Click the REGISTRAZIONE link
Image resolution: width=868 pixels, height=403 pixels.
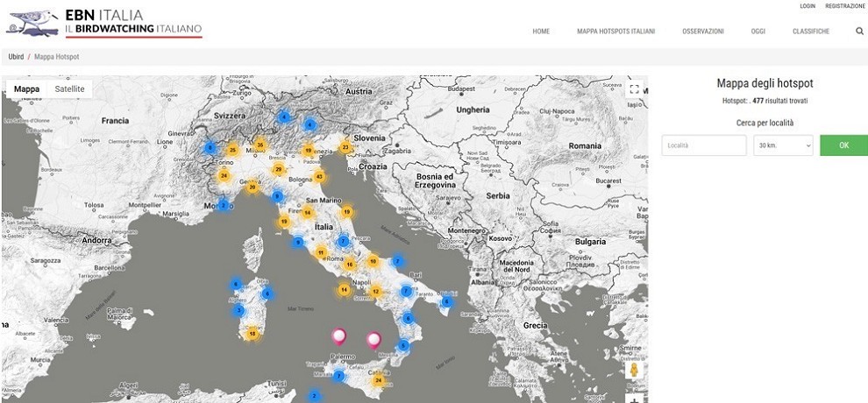844,6
